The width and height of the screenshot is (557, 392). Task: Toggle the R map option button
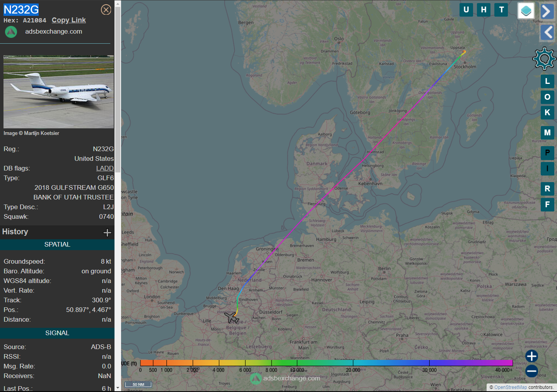pos(547,189)
